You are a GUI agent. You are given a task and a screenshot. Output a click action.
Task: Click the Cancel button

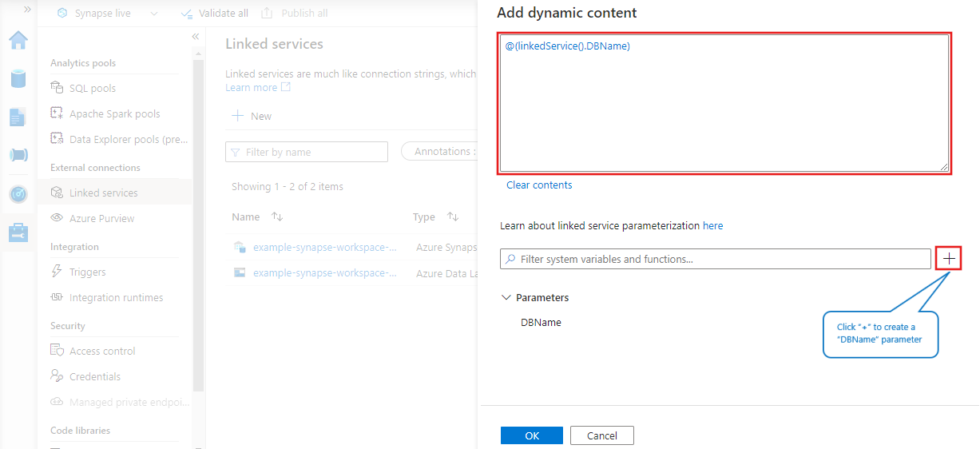601,435
